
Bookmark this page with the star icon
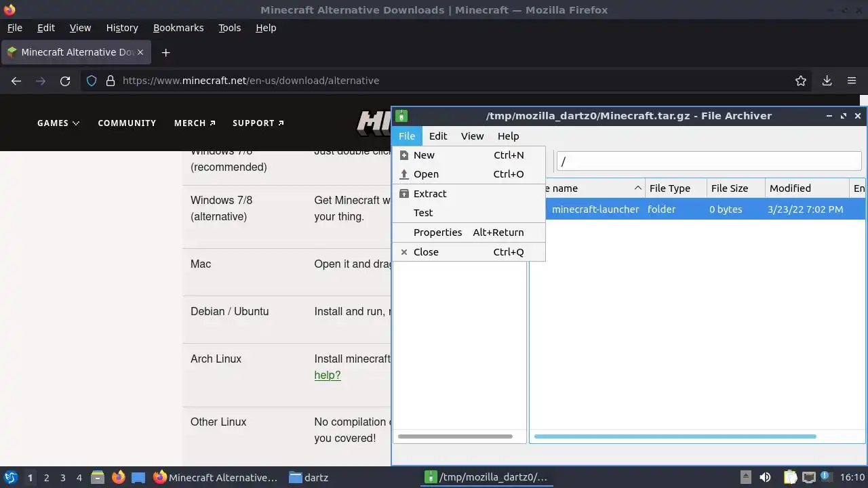[x=801, y=81]
